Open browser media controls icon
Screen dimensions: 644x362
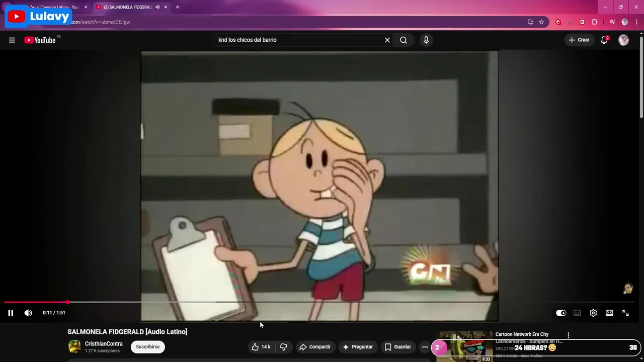612,22
